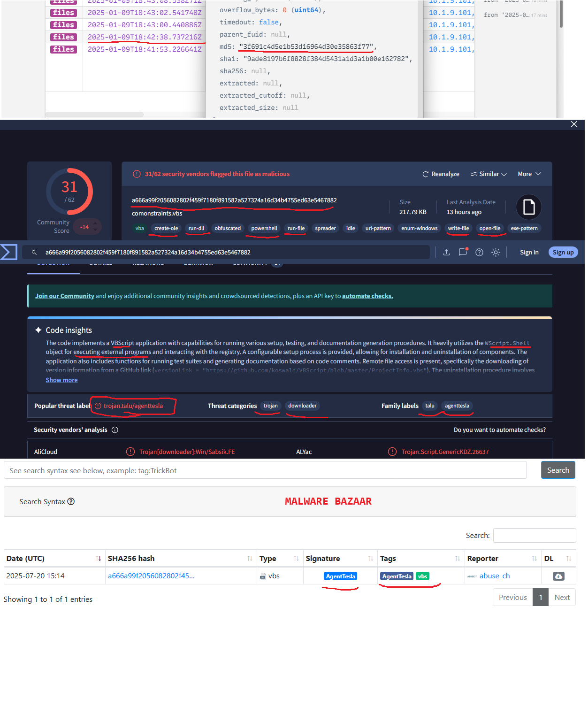Select page 1 in pagination
This screenshot has height=714, width=588.
tap(541, 598)
